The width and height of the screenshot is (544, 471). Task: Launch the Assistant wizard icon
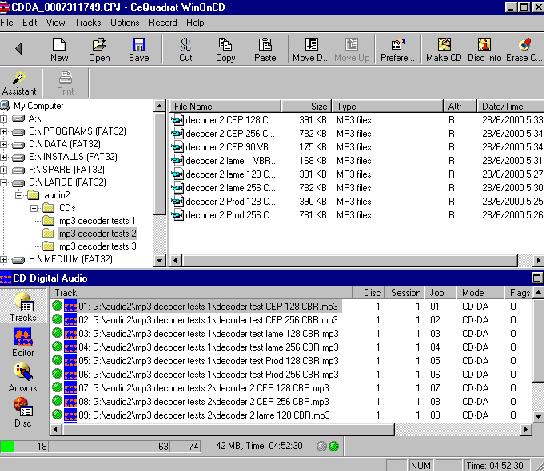[19, 83]
